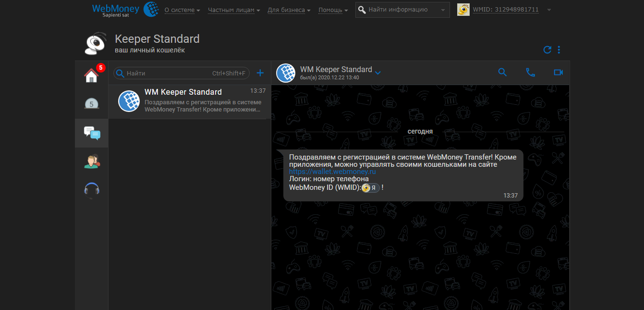Open the Для бизнеса menu

[289, 10]
